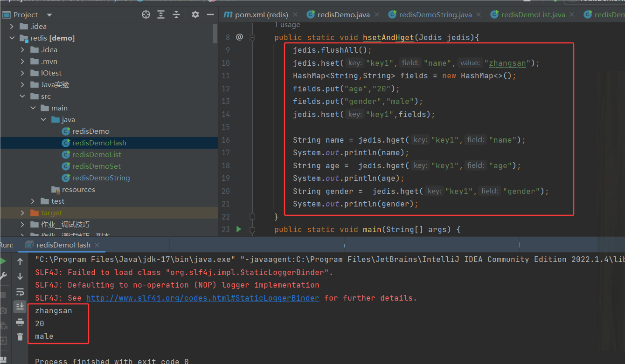
Task: Open Project panel settings gear
Action: click(x=195, y=14)
